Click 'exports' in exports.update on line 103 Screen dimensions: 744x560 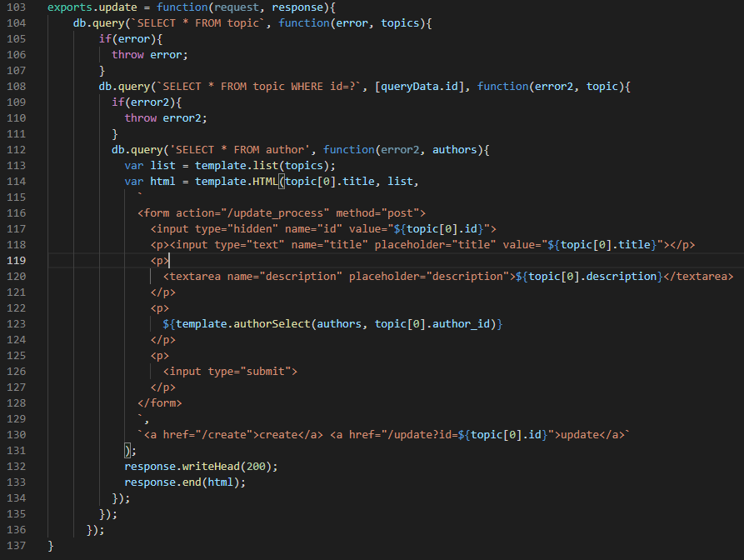tap(70, 7)
